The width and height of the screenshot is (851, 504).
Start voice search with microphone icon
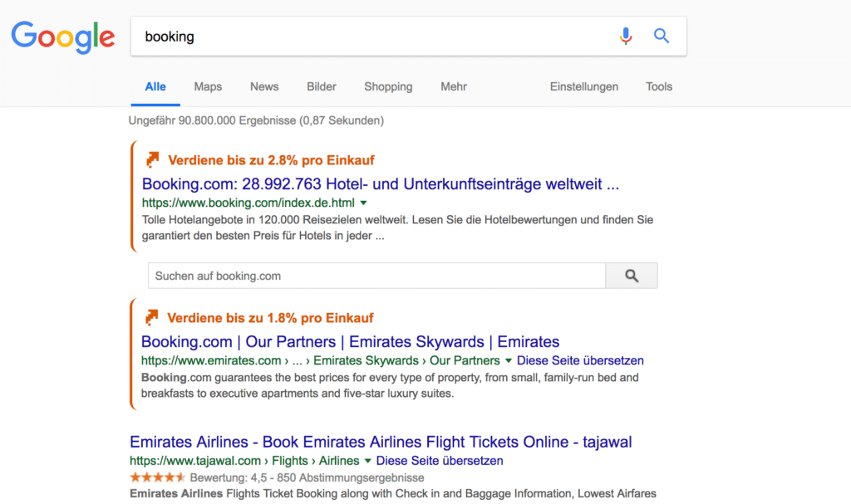click(x=626, y=37)
